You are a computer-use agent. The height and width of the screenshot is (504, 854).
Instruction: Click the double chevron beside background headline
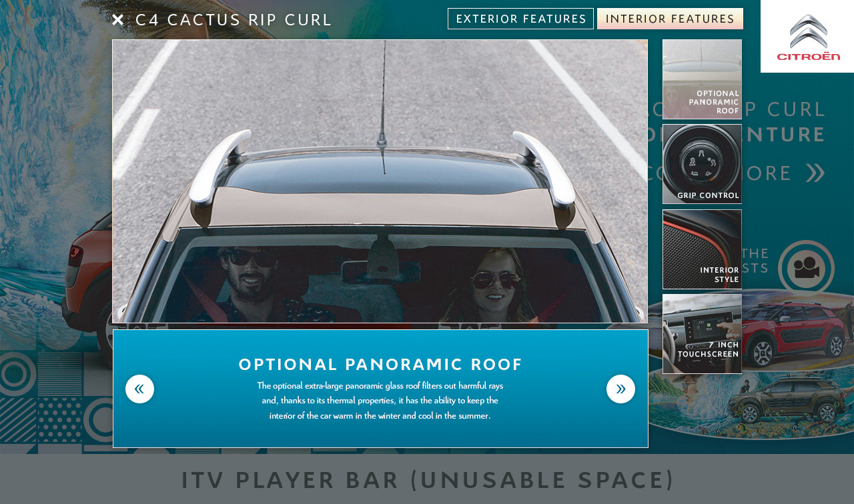click(x=815, y=173)
